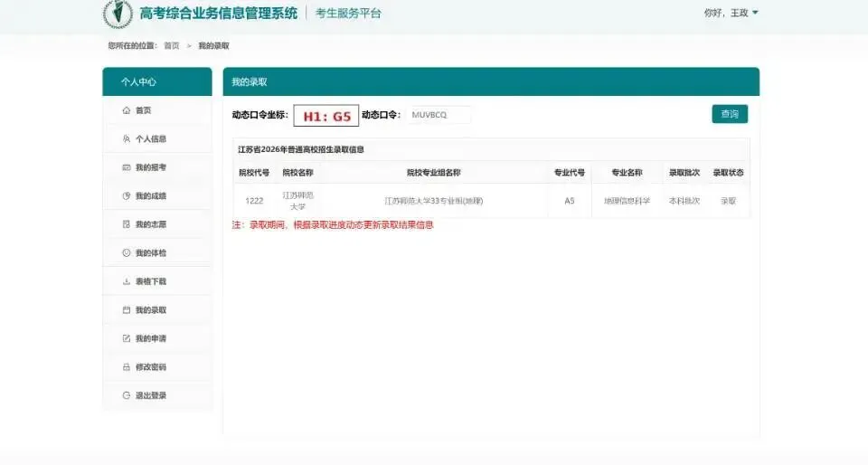Click the document icon beside 我的志愿
Image resolution: width=868 pixels, height=465 pixels.
127,224
